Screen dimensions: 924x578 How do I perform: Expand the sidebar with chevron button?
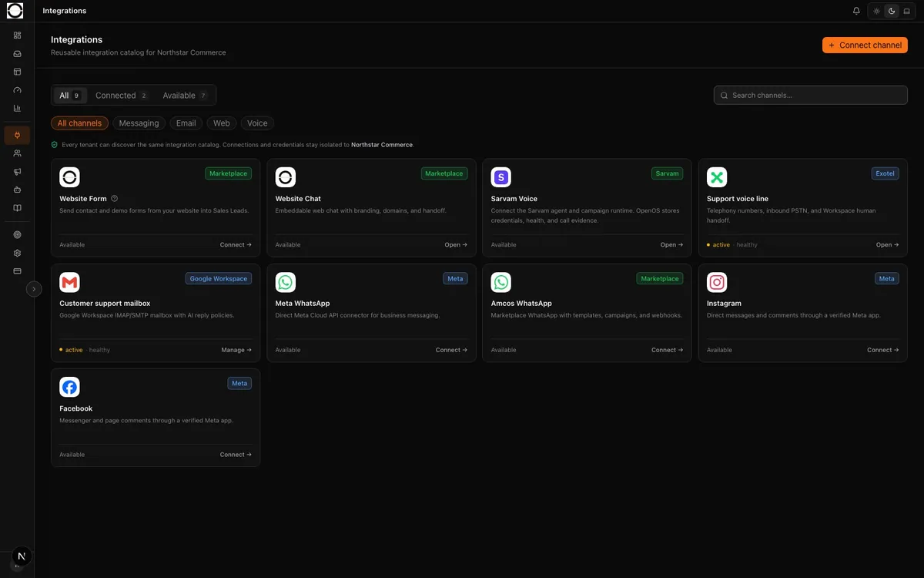[x=34, y=289]
